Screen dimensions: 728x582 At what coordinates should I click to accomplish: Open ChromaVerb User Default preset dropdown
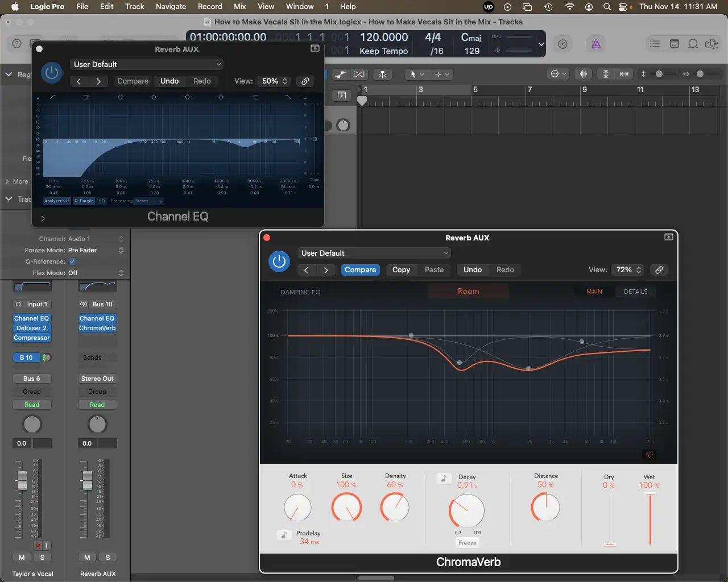(x=374, y=253)
